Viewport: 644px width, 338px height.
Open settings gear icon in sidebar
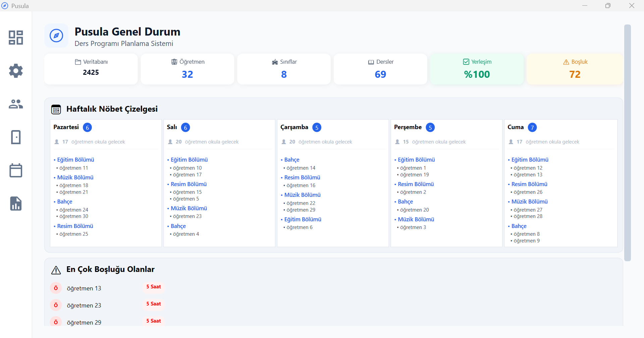click(x=16, y=71)
